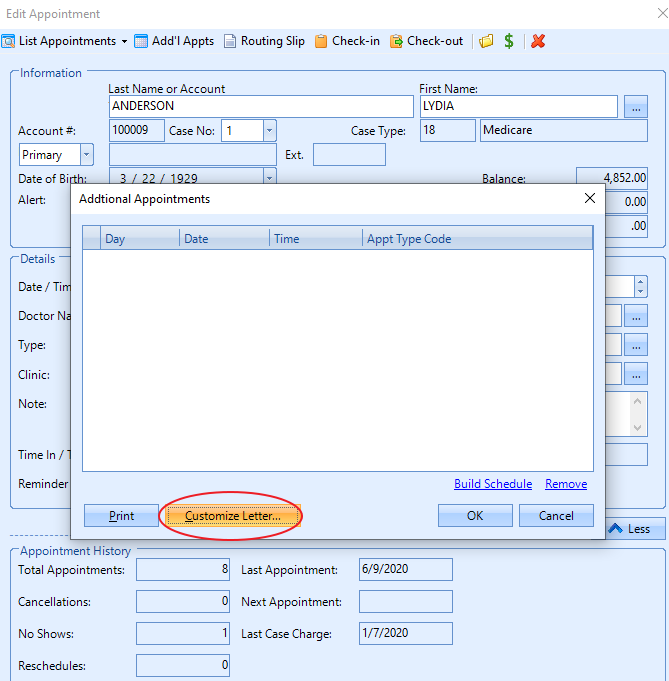Click the Last Name or Account field

[260, 106]
